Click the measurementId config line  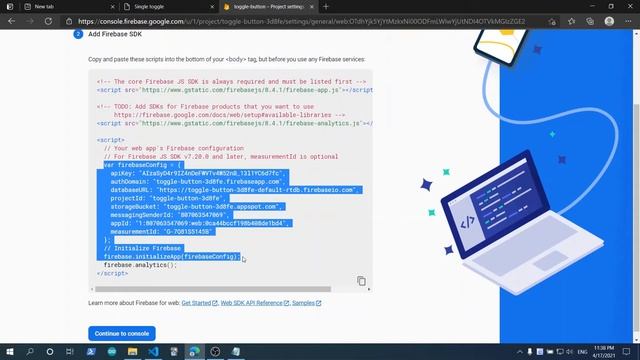(x=162, y=232)
